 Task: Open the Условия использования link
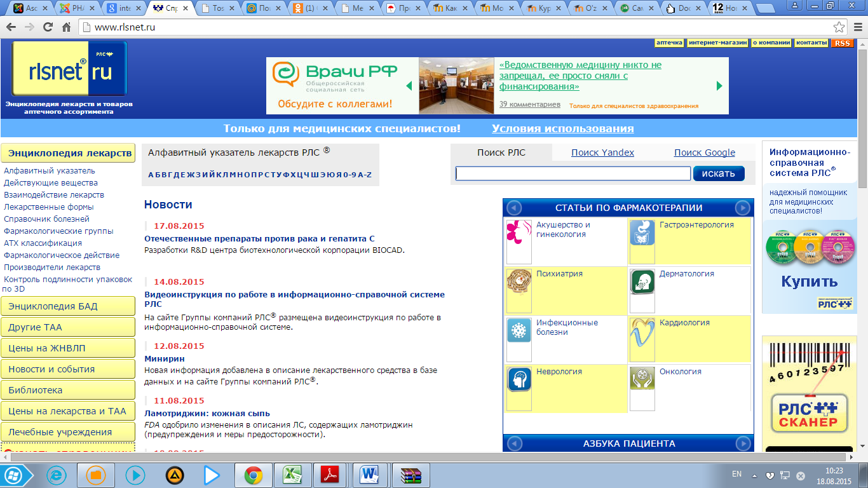click(x=562, y=128)
